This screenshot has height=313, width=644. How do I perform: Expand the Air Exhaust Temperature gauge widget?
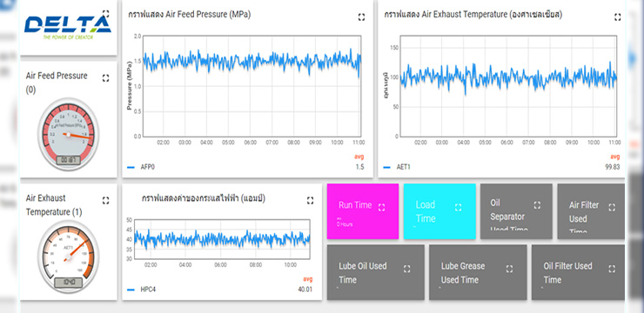click(105, 200)
